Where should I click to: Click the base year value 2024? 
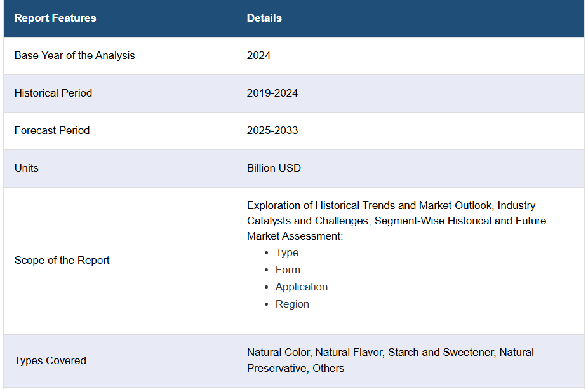[258, 56]
